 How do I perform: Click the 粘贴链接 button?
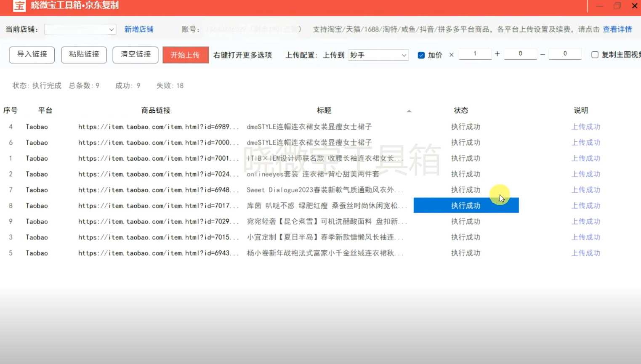[x=84, y=55]
